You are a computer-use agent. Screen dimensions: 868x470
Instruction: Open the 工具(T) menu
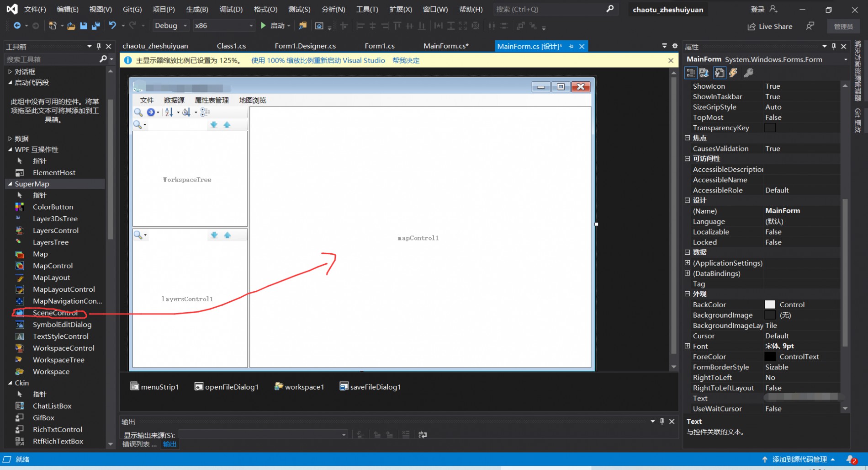[367, 9]
